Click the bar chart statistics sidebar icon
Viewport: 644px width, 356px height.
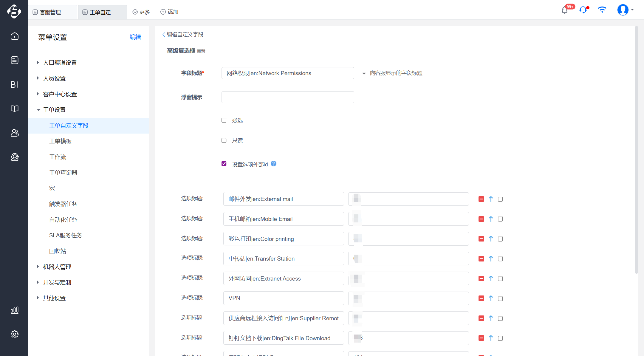pyautogui.click(x=14, y=310)
